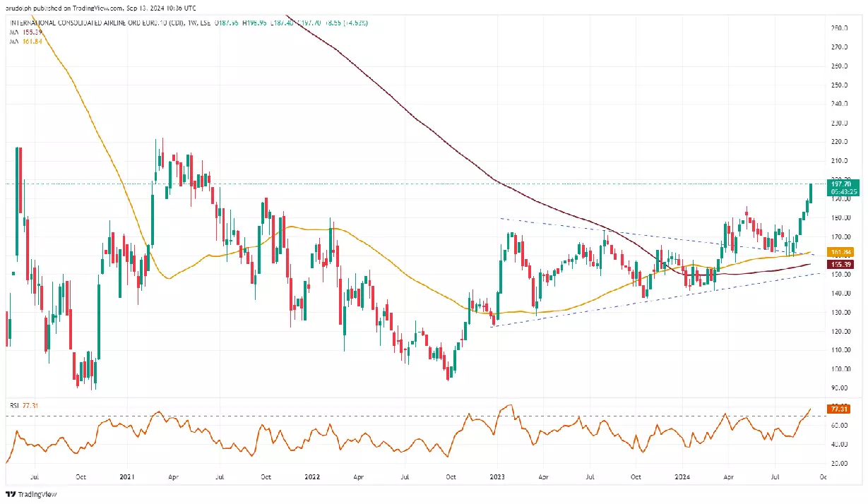Screen dimensions: 868x504
Task: Click the latest green weekly candle
Action: pyautogui.click(x=811, y=193)
